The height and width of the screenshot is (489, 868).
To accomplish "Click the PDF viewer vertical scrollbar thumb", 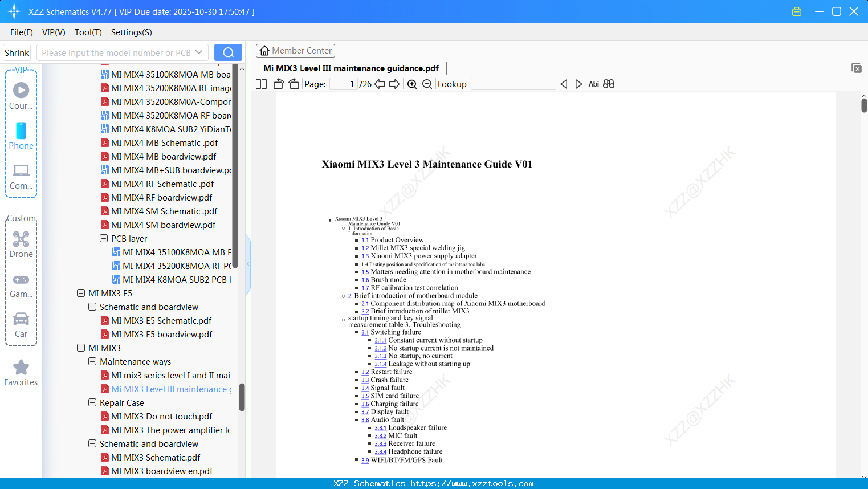I will click(864, 105).
